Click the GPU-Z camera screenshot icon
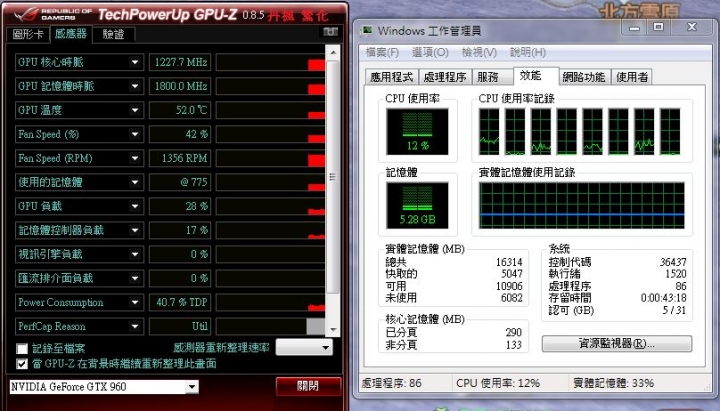 (x=330, y=32)
